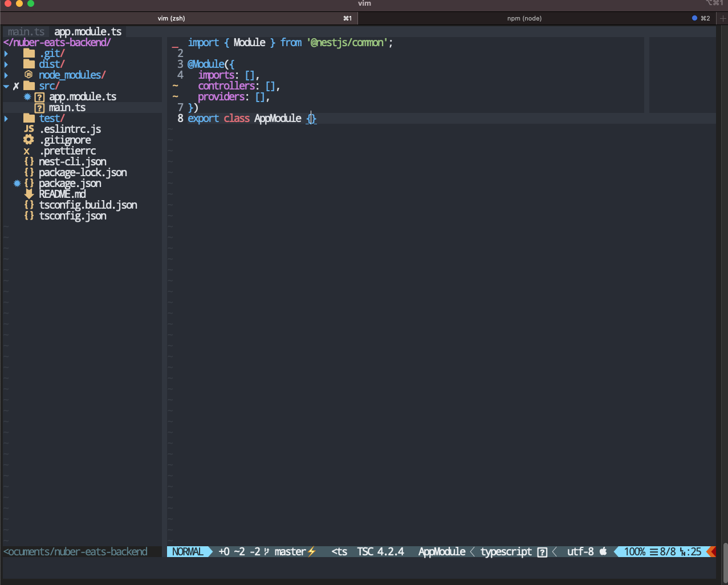The width and height of the screenshot is (728, 585).
Task: Click the TSC 4.2.4 status entry
Action: point(381,552)
